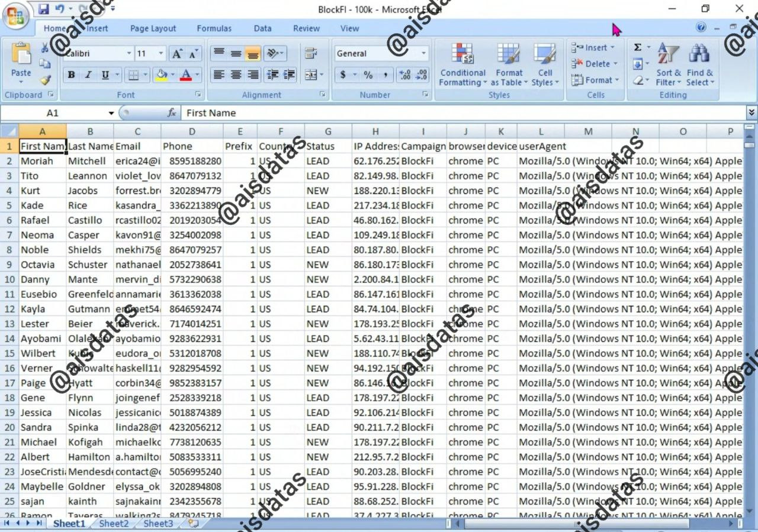The width and height of the screenshot is (758, 532).
Task: Click the Fill down-arrow icon in Editing
Action: [638, 64]
